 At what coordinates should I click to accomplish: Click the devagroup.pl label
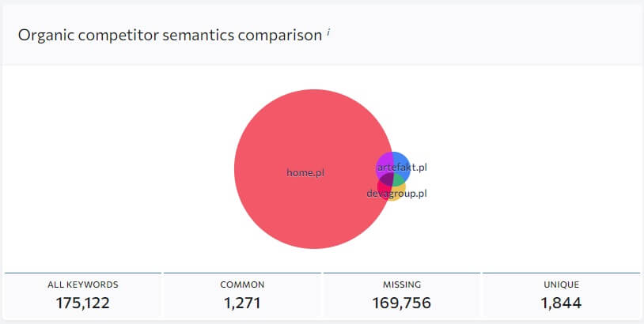click(397, 194)
